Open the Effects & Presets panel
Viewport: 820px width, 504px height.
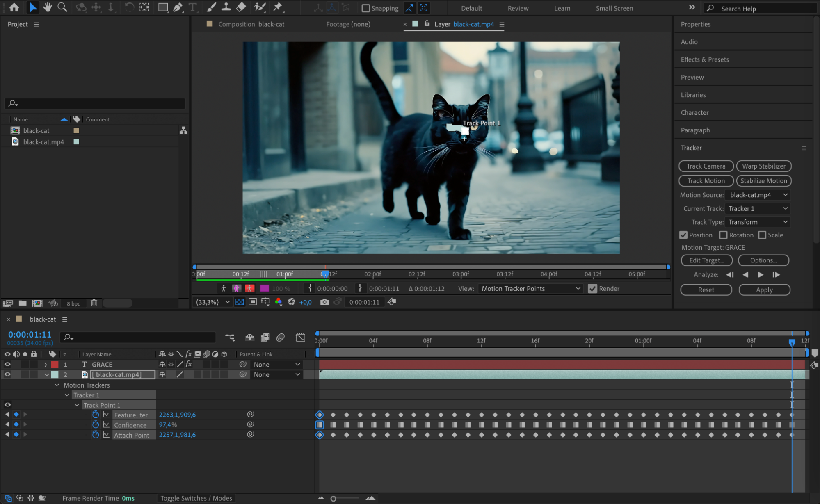[704, 59]
